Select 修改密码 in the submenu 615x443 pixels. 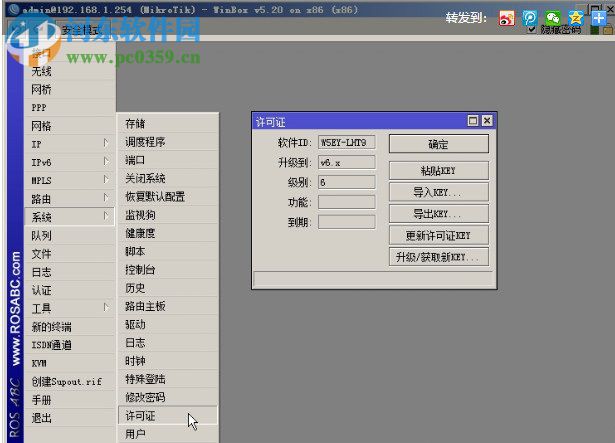coord(167,397)
